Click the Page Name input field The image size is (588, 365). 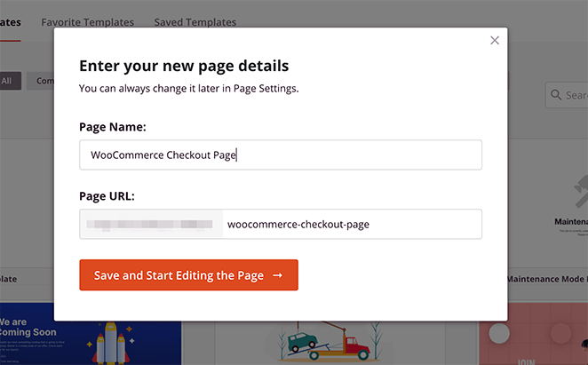[281, 155]
